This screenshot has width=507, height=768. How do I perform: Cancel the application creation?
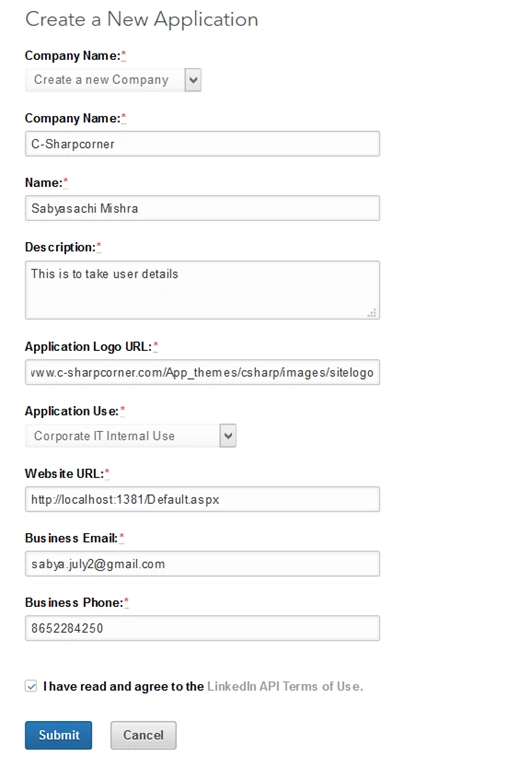[143, 735]
